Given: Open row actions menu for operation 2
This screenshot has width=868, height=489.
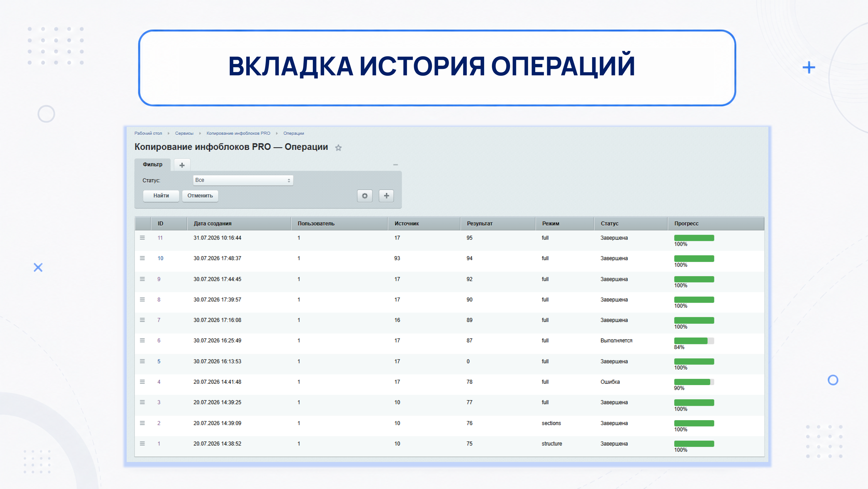Looking at the screenshot, I should tap(142, 423).
